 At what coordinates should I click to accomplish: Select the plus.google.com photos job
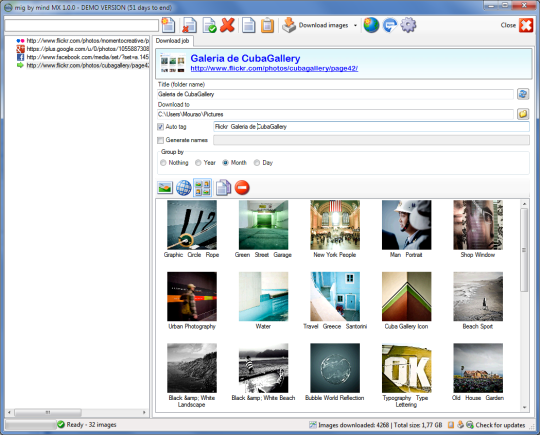[83, 49]
